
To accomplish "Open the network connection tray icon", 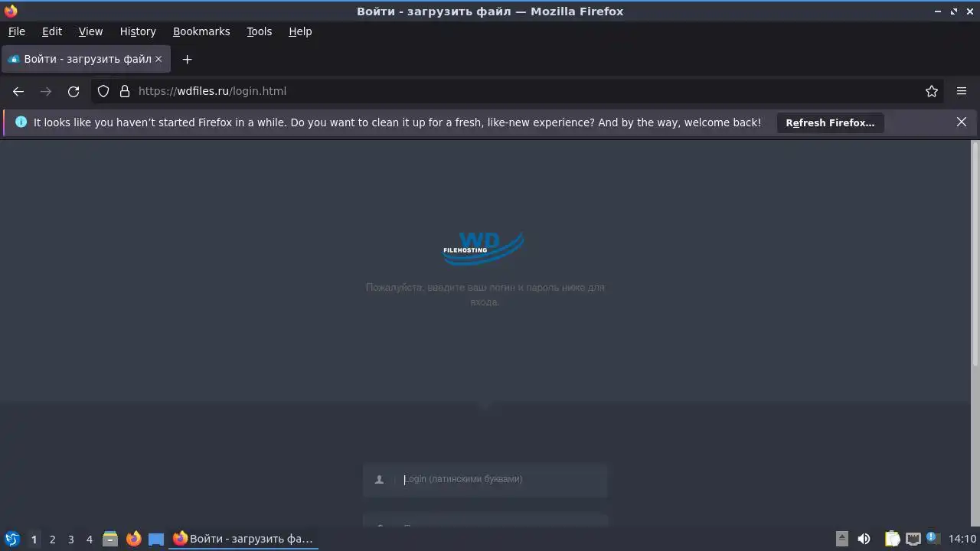I will click(x=913, y=539).
